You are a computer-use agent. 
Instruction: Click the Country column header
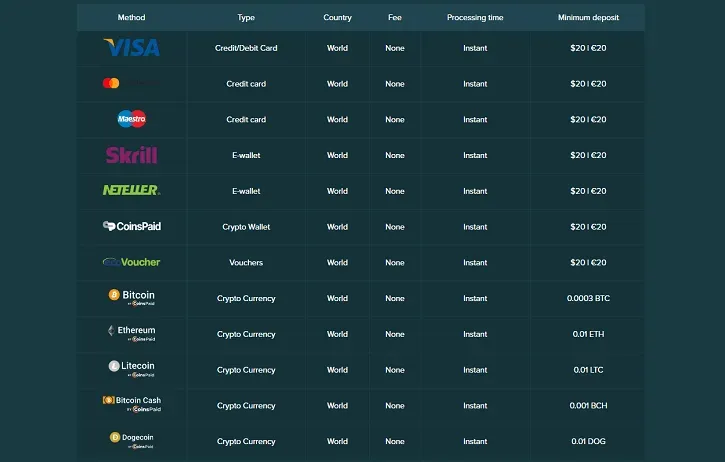337,18
